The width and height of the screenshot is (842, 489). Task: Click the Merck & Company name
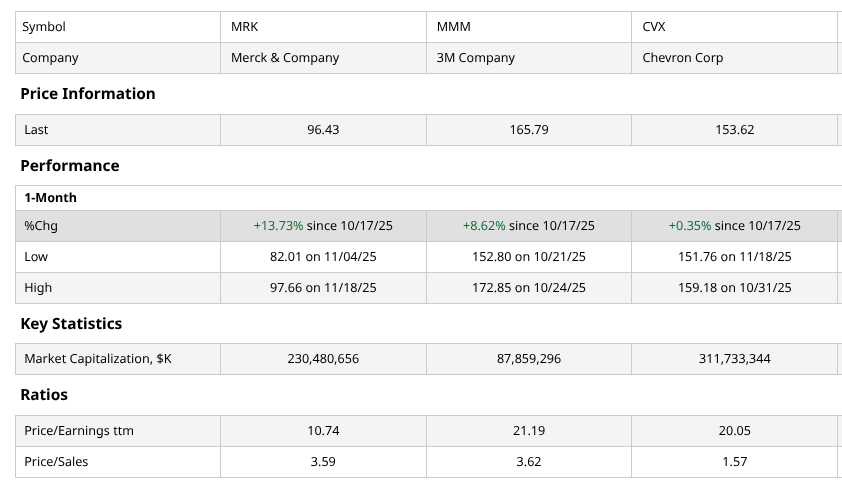pos(285,58)
